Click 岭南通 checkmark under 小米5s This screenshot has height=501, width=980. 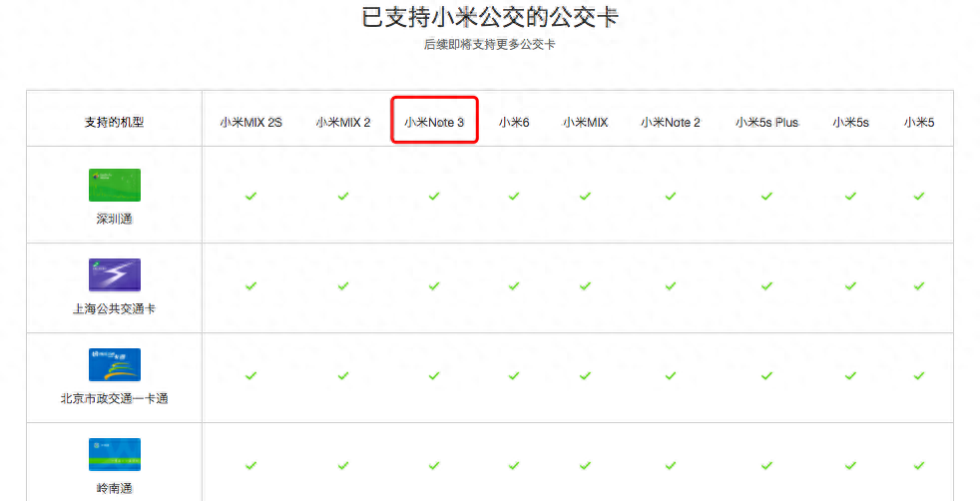850,466
